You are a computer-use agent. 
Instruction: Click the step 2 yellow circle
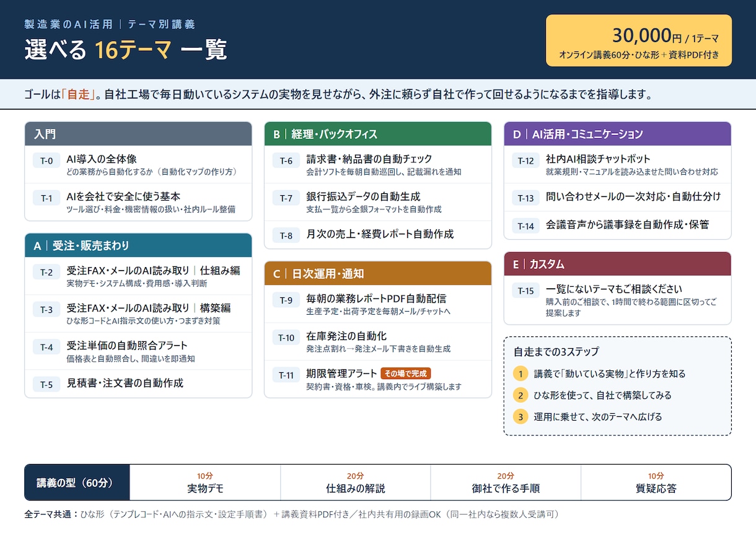click(521, 395)
